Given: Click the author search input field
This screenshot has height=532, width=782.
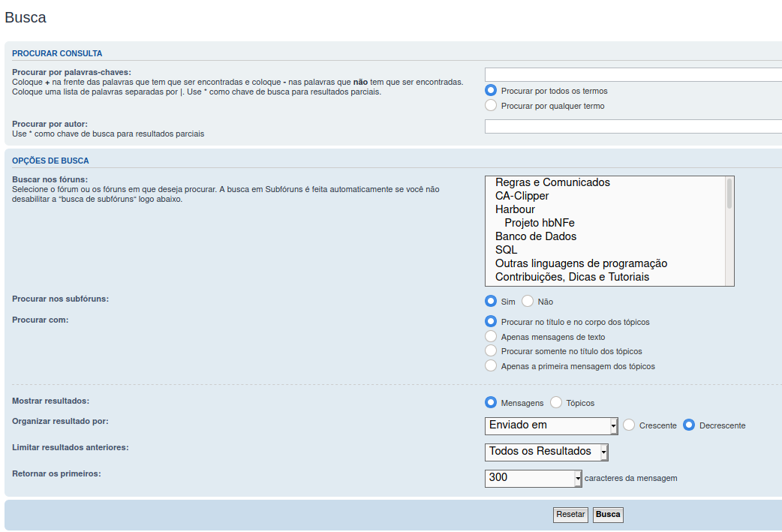Looking at the screenshot, I should [633, 126].
